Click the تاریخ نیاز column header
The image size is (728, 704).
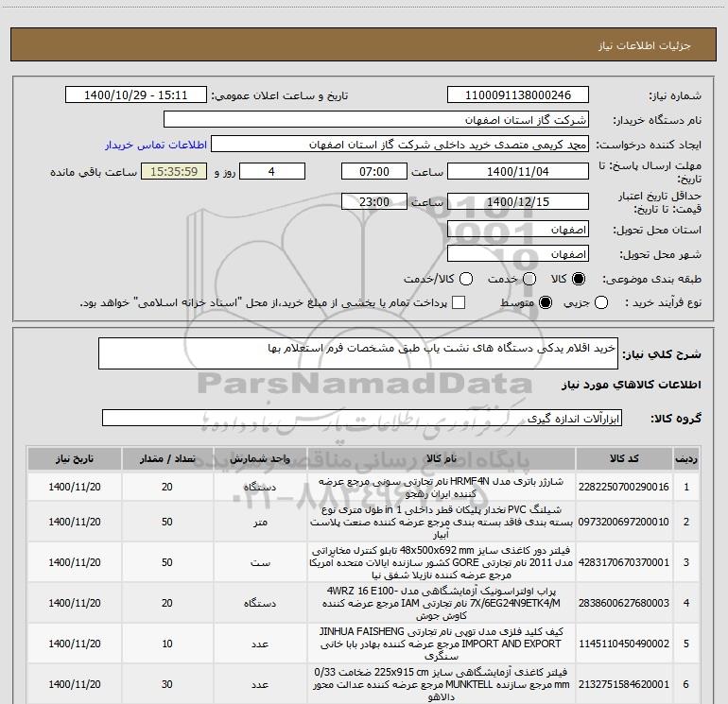pyautogui.click(x=75, y=458)
